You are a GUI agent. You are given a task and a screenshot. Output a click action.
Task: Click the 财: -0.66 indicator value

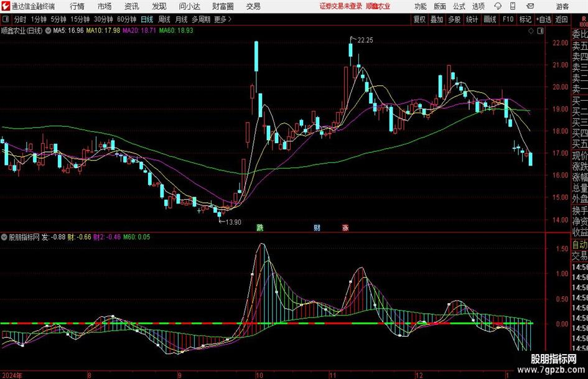79,237
